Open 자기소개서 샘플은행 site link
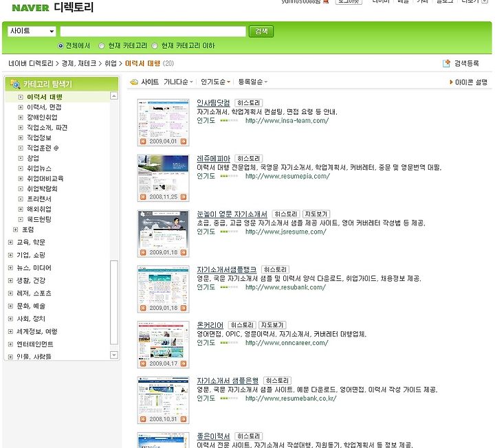This screenshot has height=448, width=495. click(x=228, y=381)
